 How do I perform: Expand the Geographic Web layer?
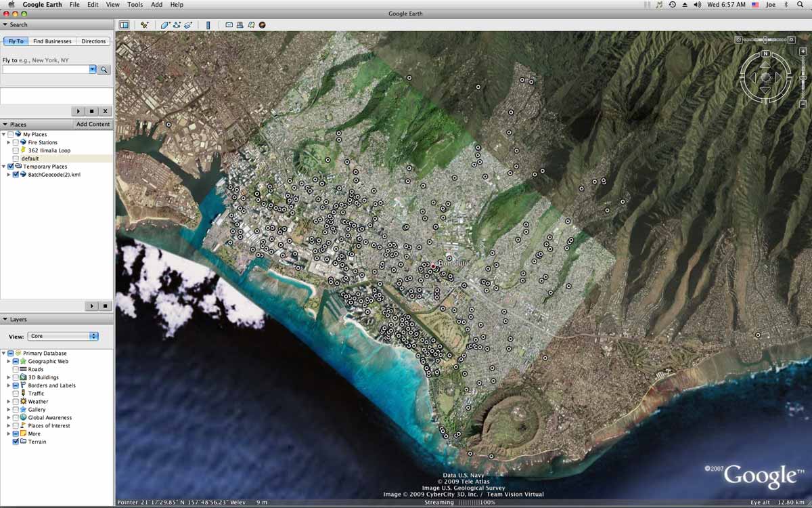coord(9,361)
